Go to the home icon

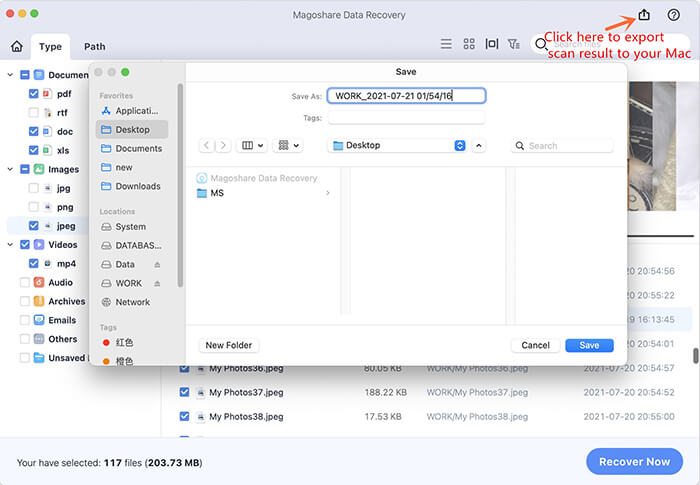coord(17,46)
